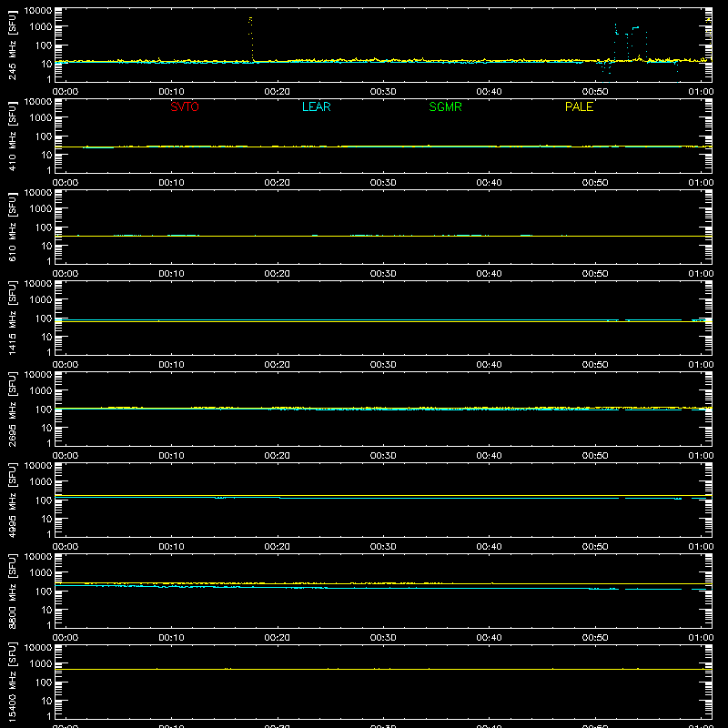Click the 8800 MHz [SFU] axis label

tap(12, 591)
